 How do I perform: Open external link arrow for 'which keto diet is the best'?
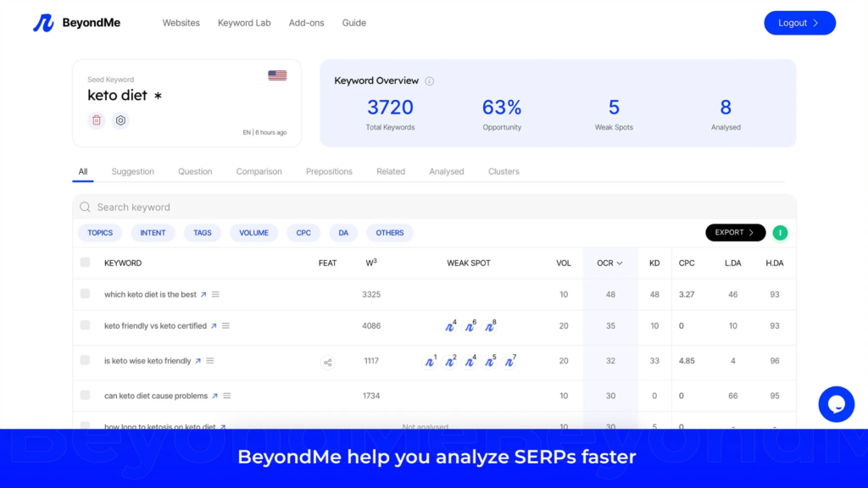(203, 295)
